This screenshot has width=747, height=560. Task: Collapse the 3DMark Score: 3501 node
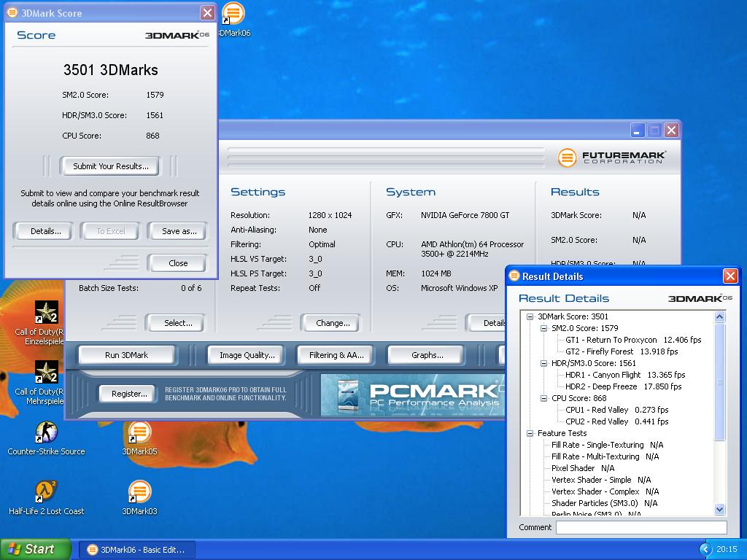point(530,316)
